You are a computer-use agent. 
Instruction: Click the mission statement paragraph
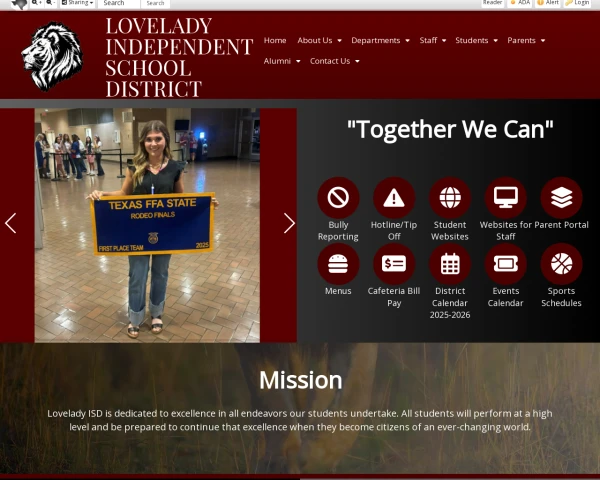(x=300, y=420)
